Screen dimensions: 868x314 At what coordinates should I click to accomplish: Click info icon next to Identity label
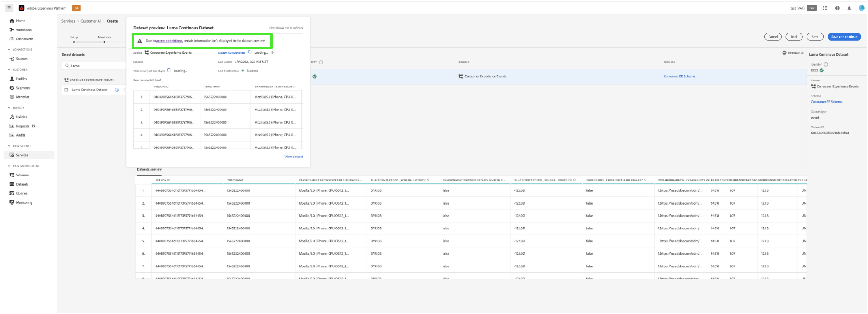(826, 64)
